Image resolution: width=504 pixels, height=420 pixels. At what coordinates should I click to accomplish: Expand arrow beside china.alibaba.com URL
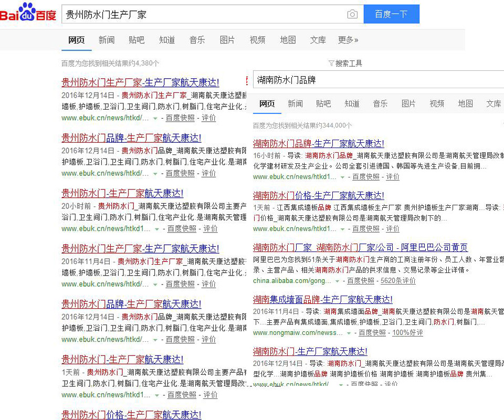pos(337,281)
